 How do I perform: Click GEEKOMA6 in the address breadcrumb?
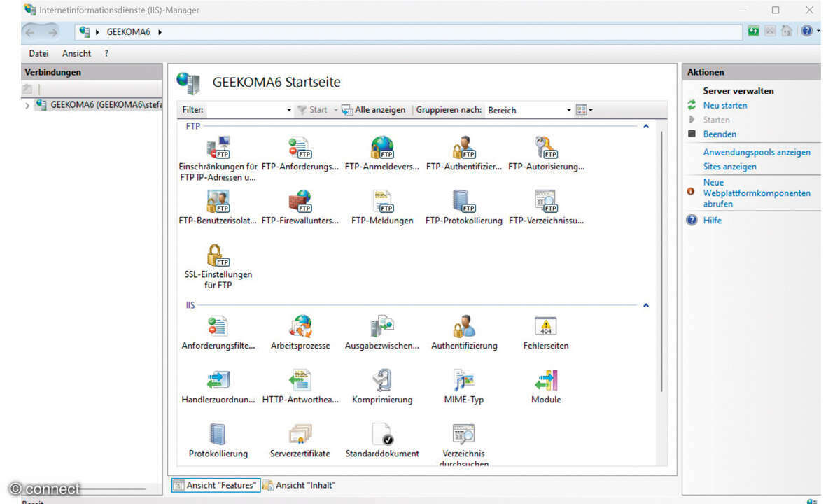pos(128,31)
